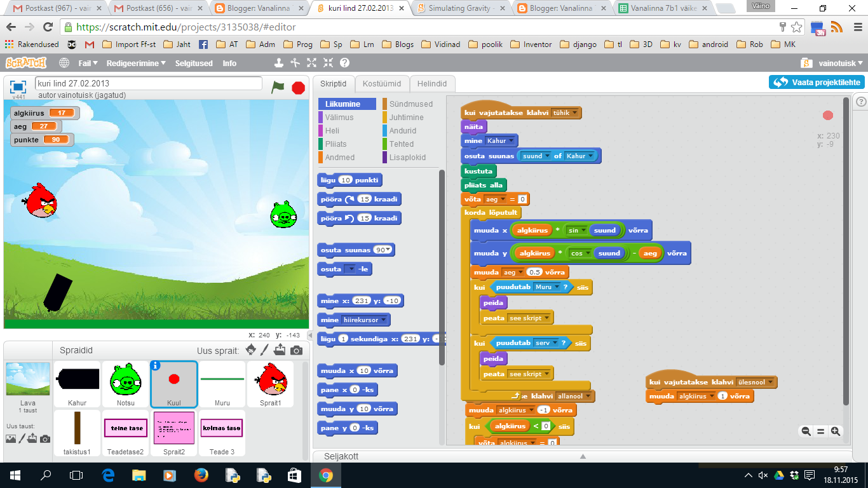
Task: Click the green flag to start project
Action: [278, 87]
